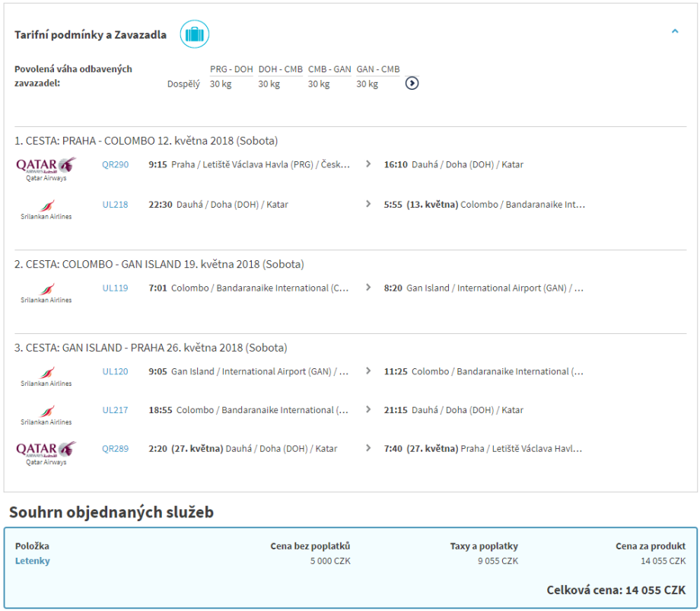Screen dimensions: 700x611
Task: Open flight number UL217 link
Action: coord(116,410)
